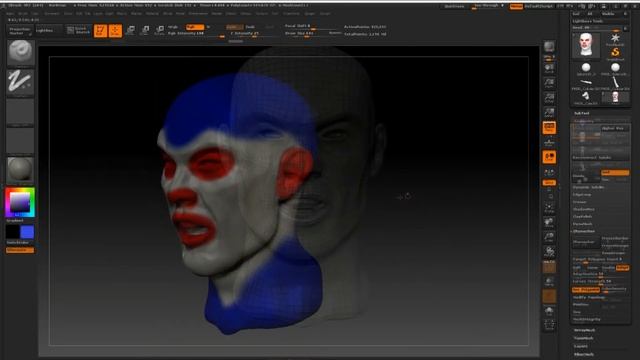Select the blue main color swatch
The image size is (640, 360).
(x=27, y=232)
